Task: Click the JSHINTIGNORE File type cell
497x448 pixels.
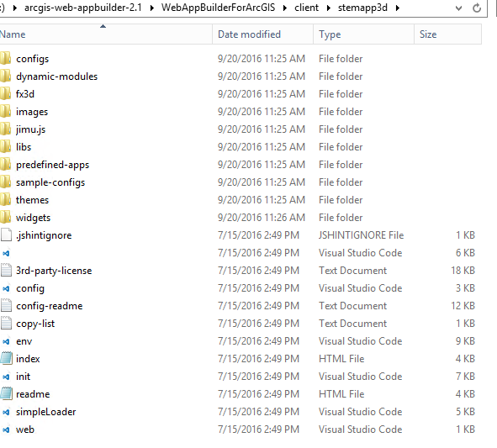Action: tap(361, 235)
